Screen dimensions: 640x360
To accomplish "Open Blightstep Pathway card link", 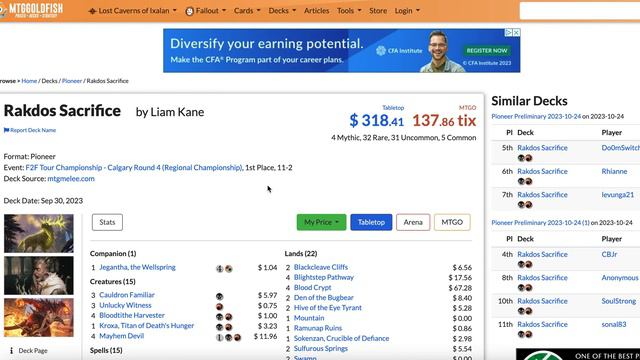I will click(x=324, y=277).
